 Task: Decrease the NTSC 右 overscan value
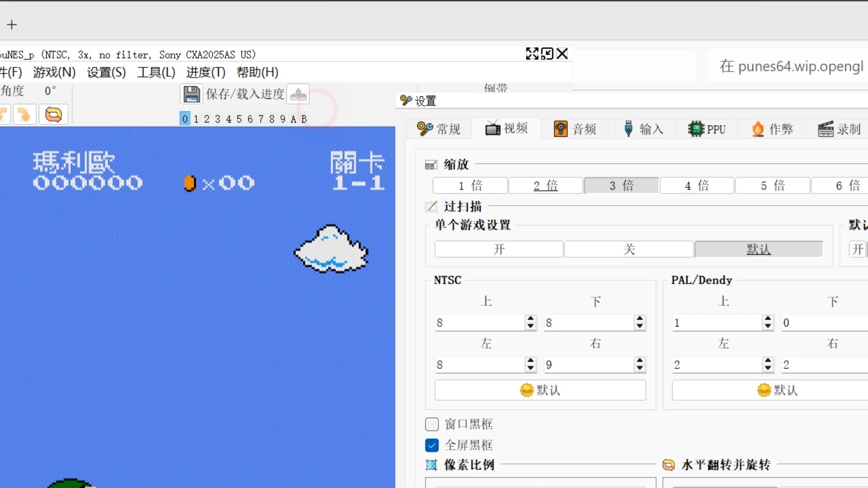639,368
